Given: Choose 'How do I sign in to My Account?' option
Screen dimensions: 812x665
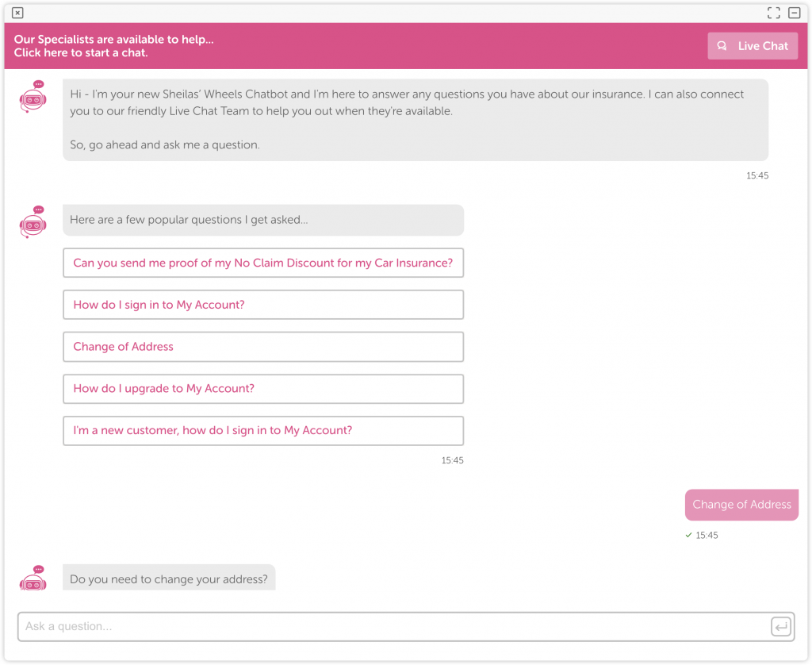Looking at the screenshot, I should point(263,305).
